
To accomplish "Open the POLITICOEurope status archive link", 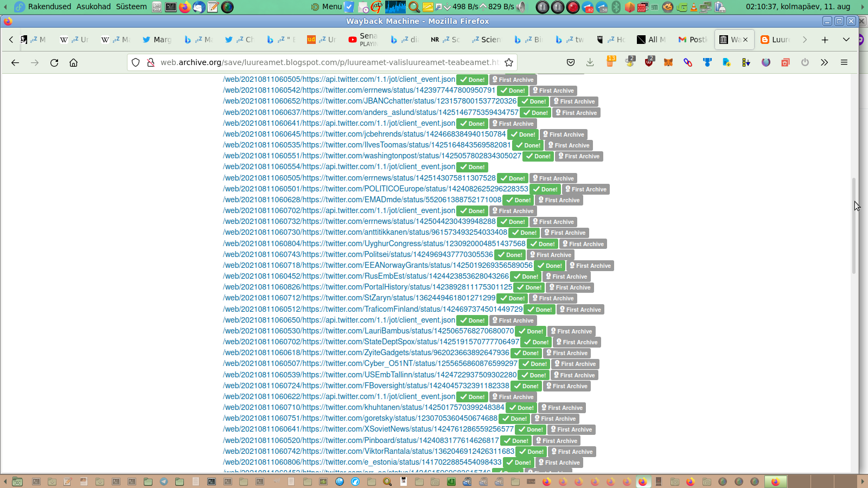I will tap(375, 189).
